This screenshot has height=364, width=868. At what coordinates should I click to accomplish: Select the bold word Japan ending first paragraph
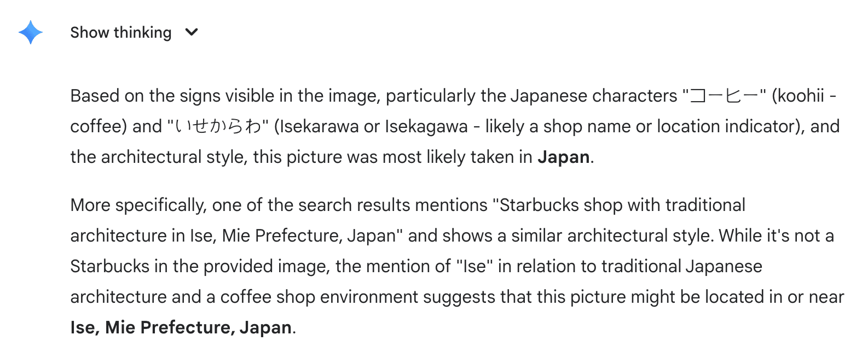point(564,157)
